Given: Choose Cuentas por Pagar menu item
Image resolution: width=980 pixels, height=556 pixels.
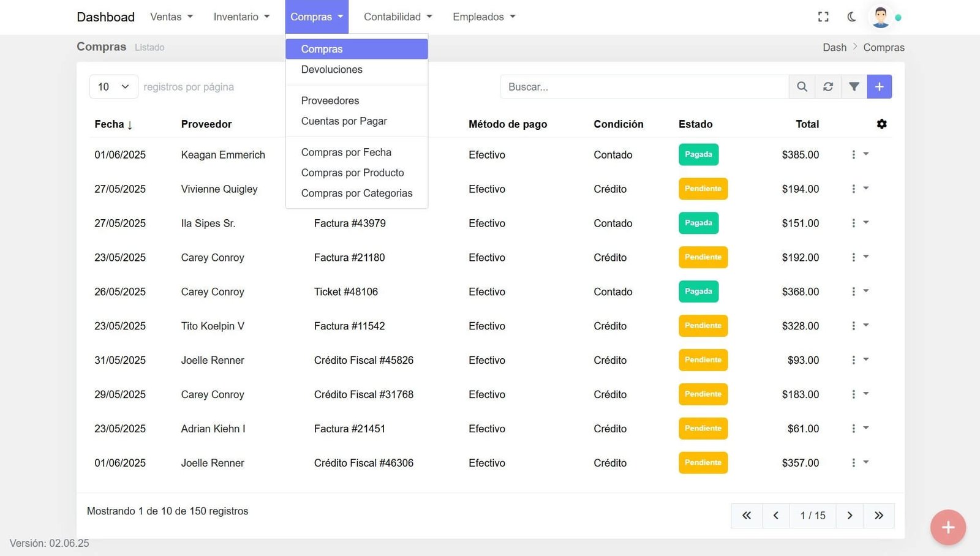Looking at the screenshot, I should pos(344,121).
